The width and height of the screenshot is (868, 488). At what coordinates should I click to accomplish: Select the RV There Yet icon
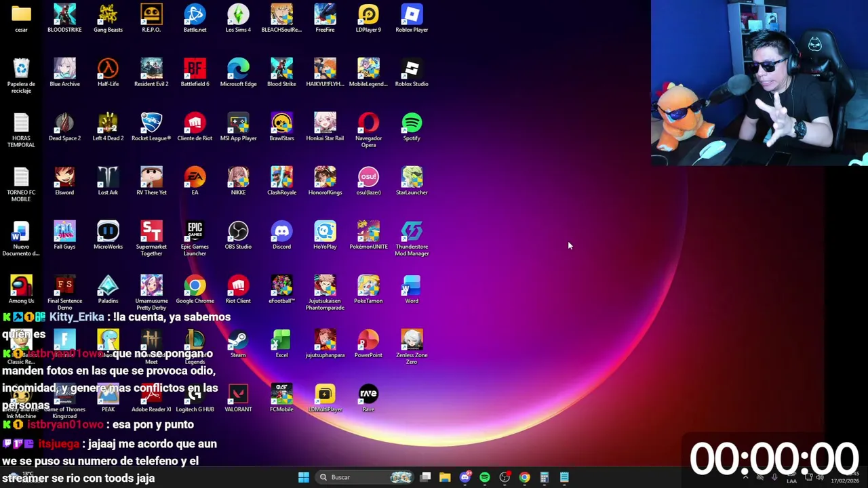coord(151,181)
